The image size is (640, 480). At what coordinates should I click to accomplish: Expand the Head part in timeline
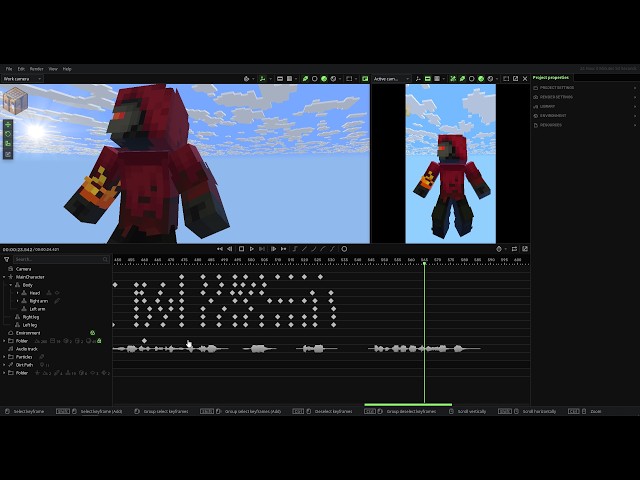(17, 293)
